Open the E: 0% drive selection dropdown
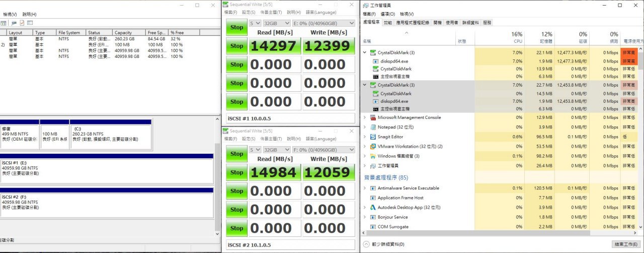Image resolution: width=644 pixels, height=253 pixels. pos(323,23)
